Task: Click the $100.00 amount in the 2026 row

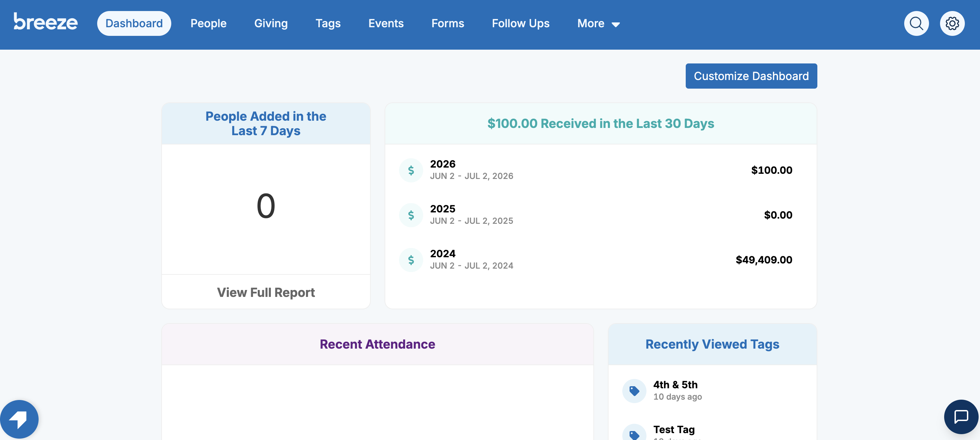Action: coord(772,170)
